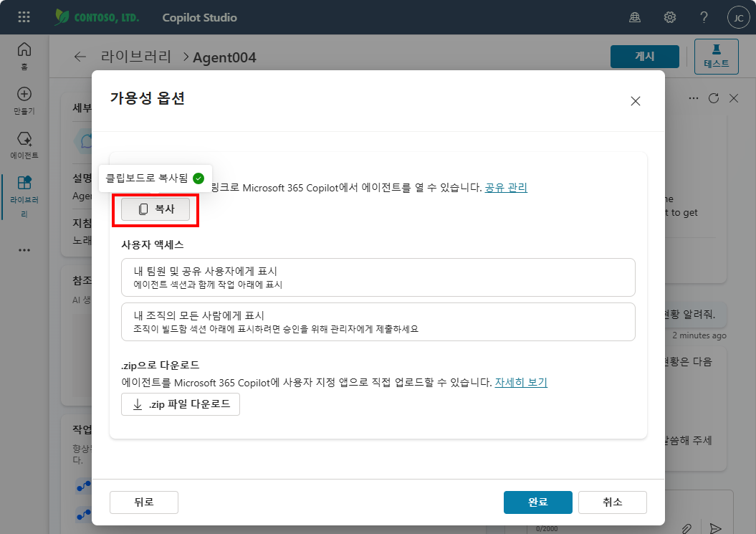
Task: Close the test panel
Action: tap(734, 98)
